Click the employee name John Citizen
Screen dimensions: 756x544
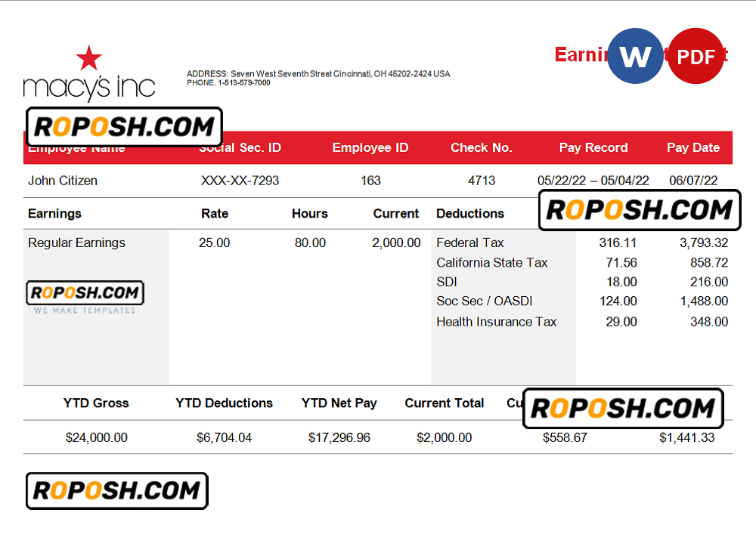[x=63, y=181]
